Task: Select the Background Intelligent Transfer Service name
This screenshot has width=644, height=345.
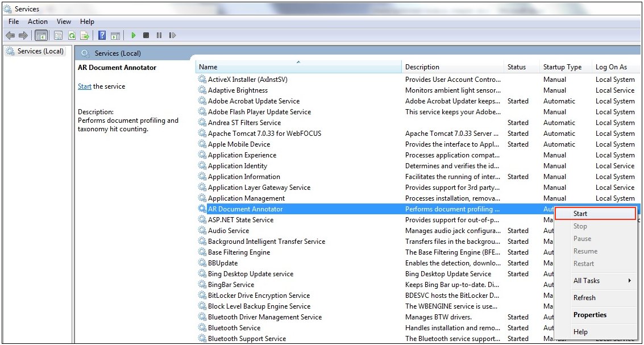Action: tap(267, 242)
